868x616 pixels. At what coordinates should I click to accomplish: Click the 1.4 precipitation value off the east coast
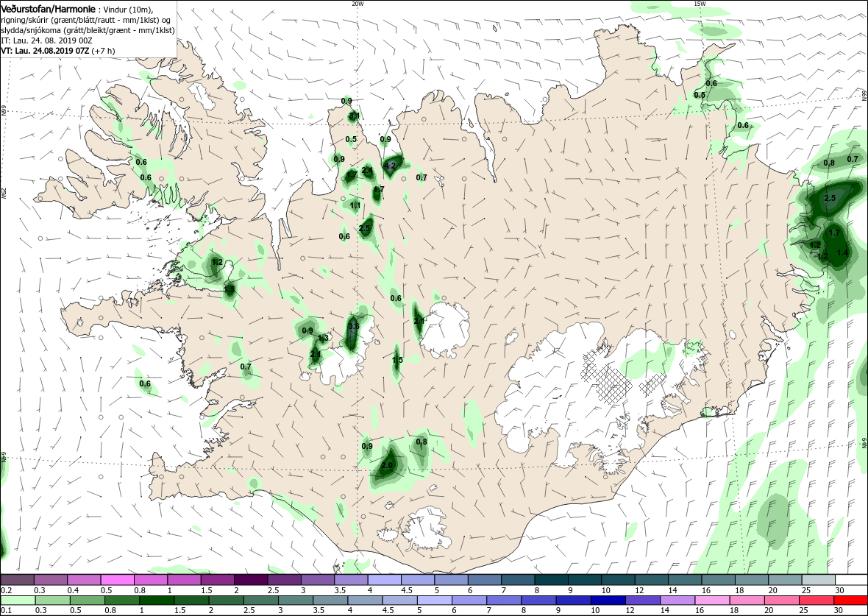click(x=842, y=252)
